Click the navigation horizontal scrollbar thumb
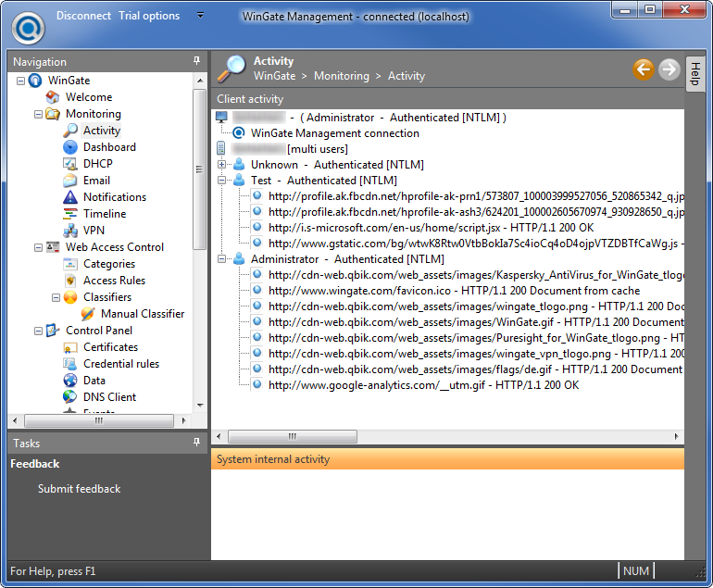The width and height of the screenshot is (713, 588). (99, 420)
